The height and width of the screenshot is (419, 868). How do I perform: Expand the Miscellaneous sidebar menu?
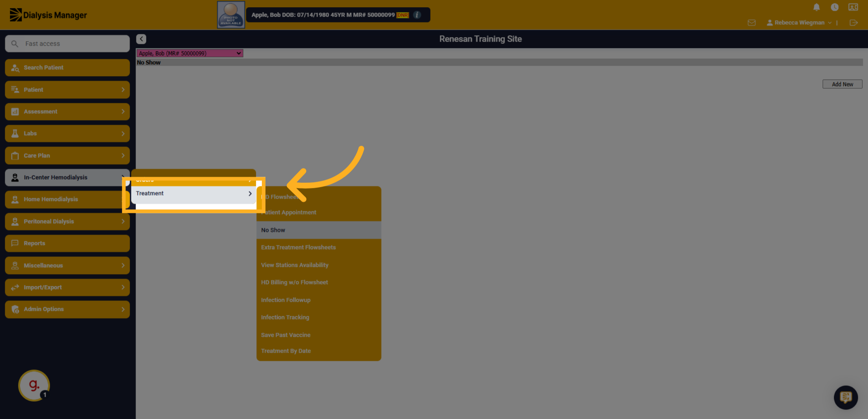(67, 265)
